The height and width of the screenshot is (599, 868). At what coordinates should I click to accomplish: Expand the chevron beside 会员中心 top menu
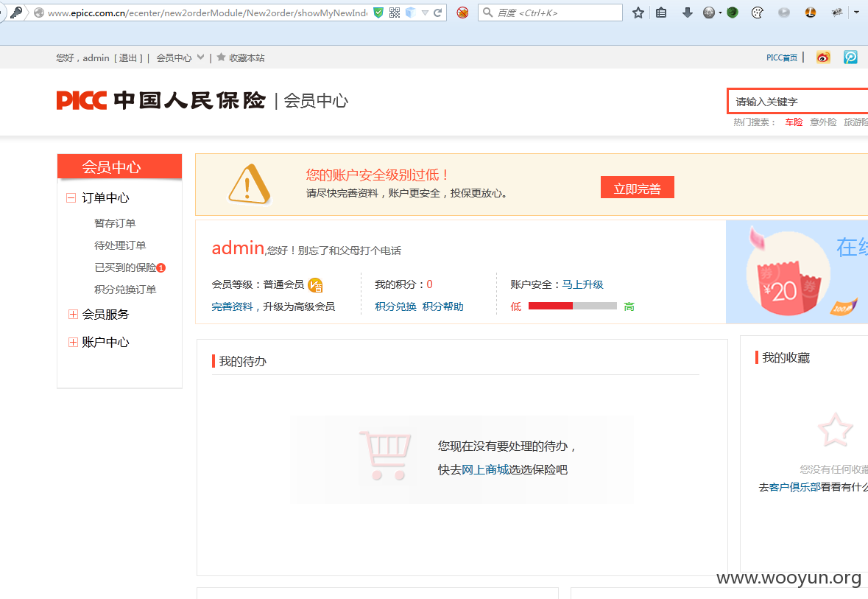[x=200, y=57]
